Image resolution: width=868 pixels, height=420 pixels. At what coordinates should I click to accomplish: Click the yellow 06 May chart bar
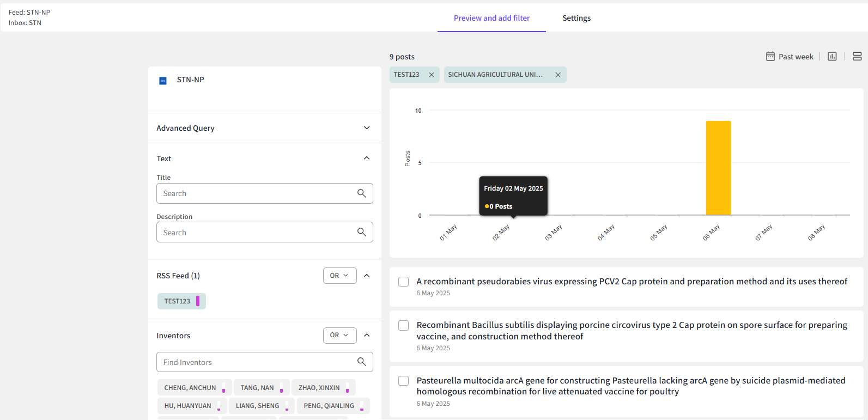pos(718,168)
